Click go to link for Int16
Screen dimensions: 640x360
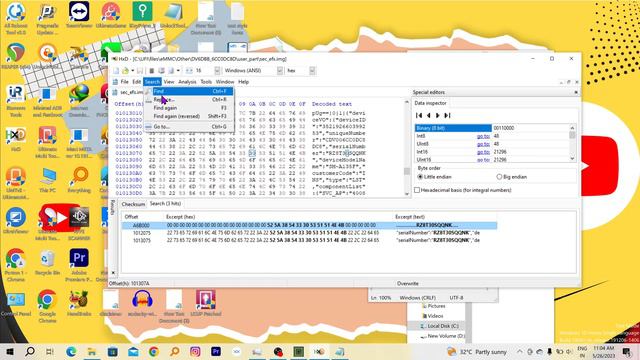[x=483, y=152]
